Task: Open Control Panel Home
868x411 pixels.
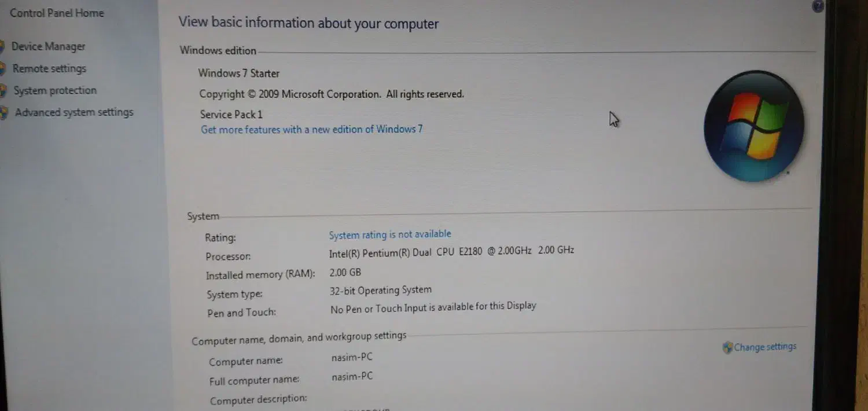Action: click(57, 13)
